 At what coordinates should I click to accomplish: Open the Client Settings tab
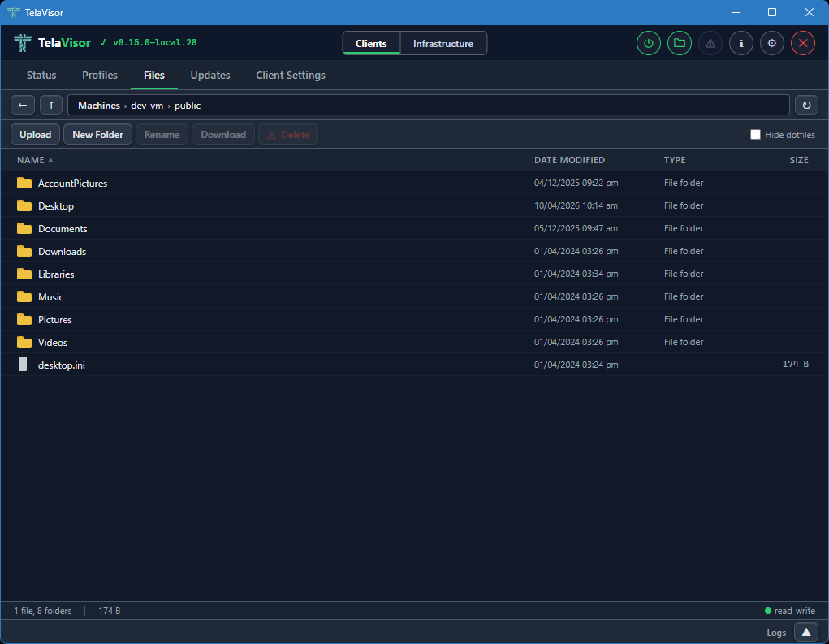coord(290,75)
